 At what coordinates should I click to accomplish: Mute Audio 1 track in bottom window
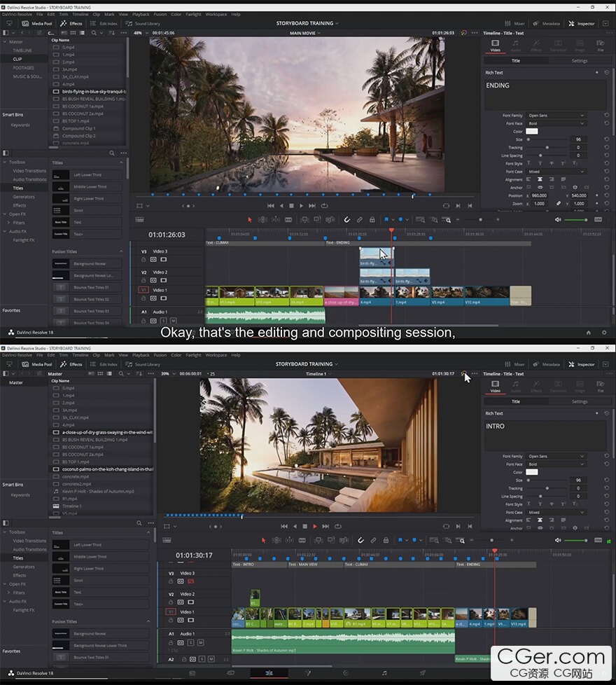pos(200,642)
